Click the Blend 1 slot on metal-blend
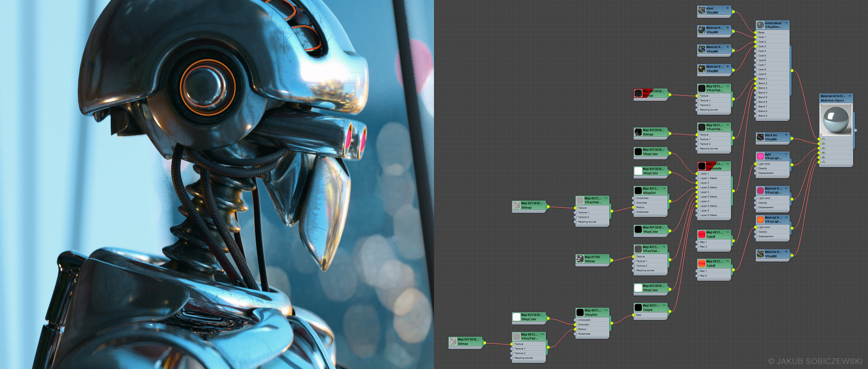The width and height of the screenshot is (868, 369). click(772, 79)
